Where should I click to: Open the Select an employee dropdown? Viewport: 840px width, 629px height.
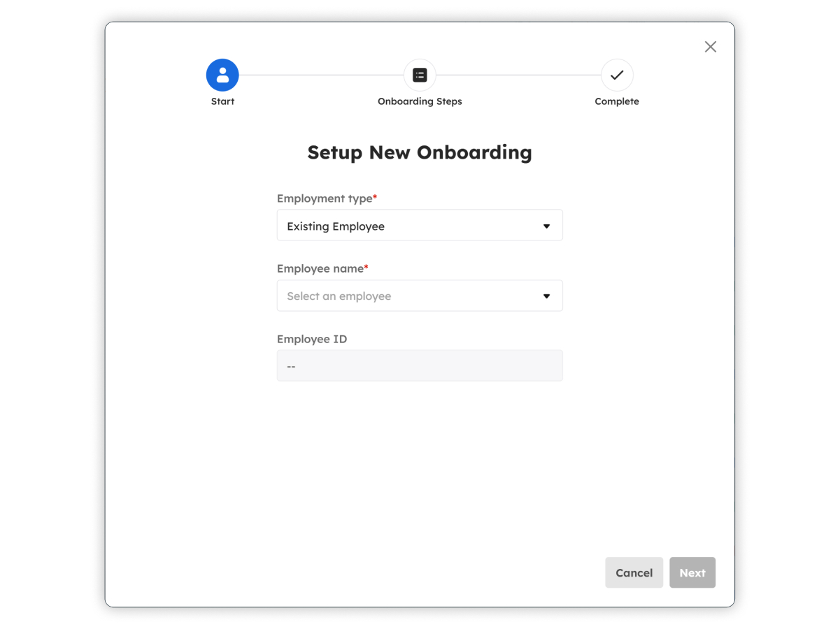pyautogui.click(x=420, y=296)
